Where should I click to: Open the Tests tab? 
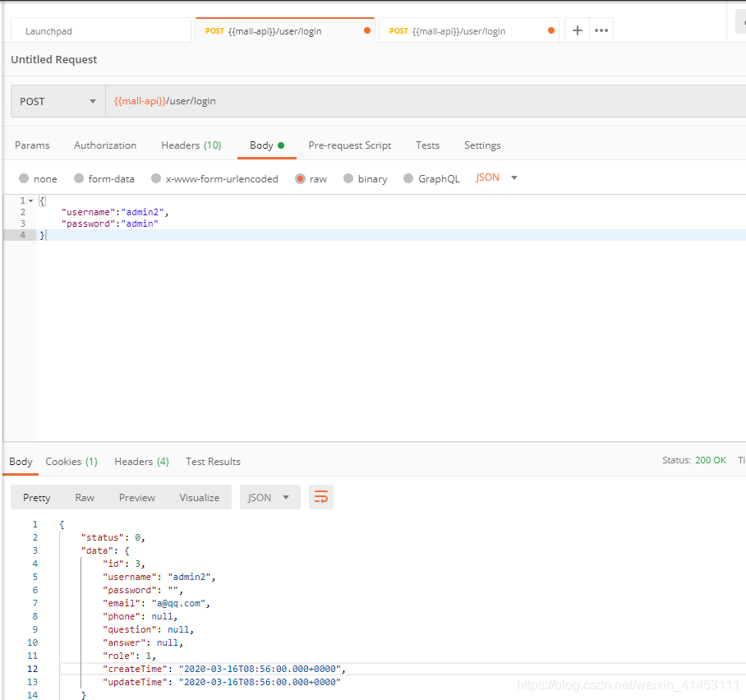428,145
